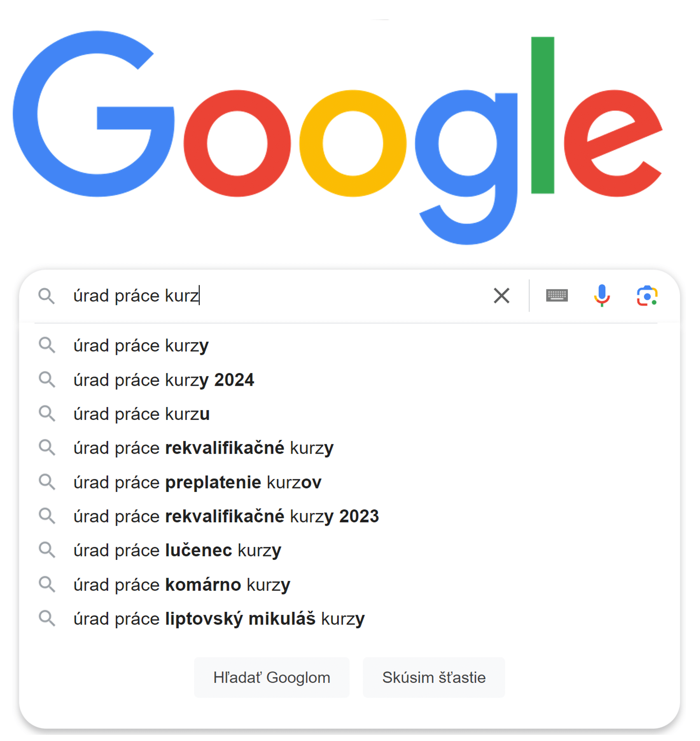Click the 'Skúsim šťastie' button

coord(434,678)
